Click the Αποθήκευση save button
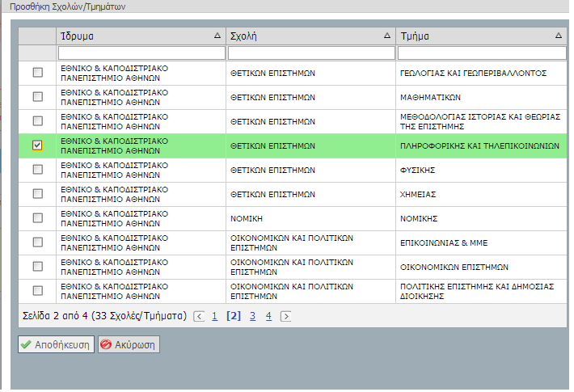574x392 pixels. click(x=56, y=344)
